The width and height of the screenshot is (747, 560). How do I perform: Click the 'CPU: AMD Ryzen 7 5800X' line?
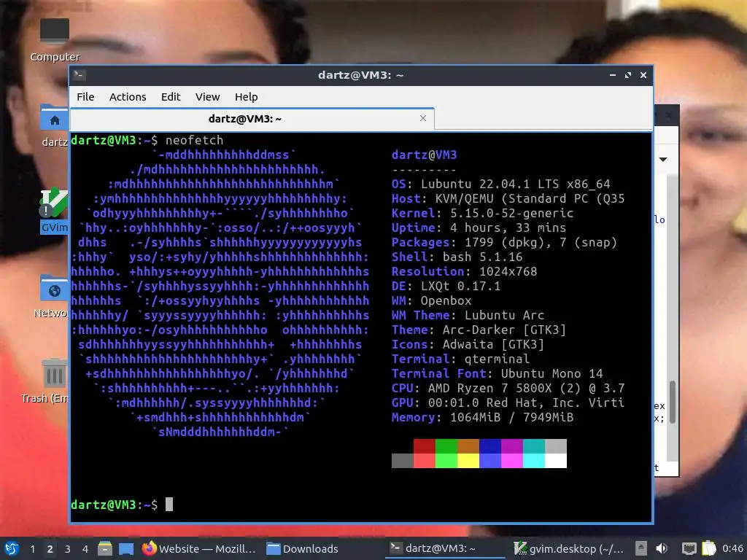(x=508, y=388)
